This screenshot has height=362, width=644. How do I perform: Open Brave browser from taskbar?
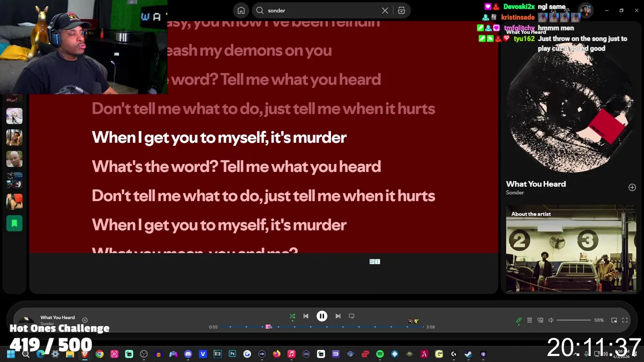[x=85, y=354]
